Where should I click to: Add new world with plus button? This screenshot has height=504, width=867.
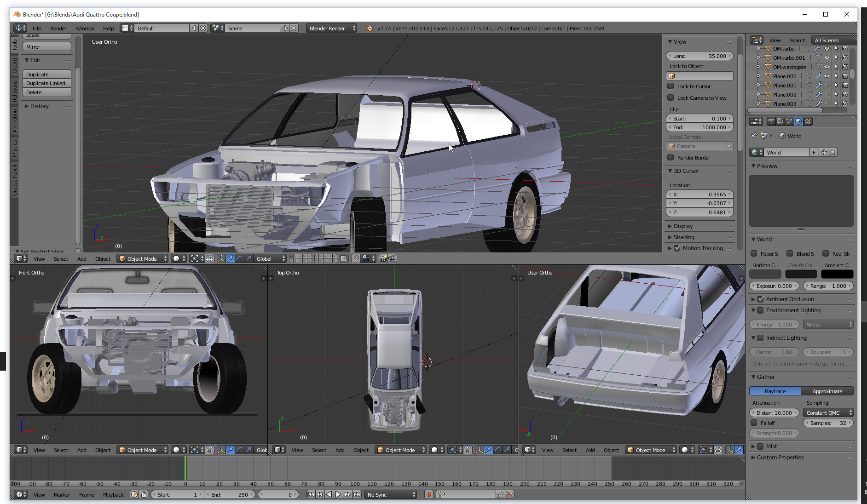click(x=824, y=152)
